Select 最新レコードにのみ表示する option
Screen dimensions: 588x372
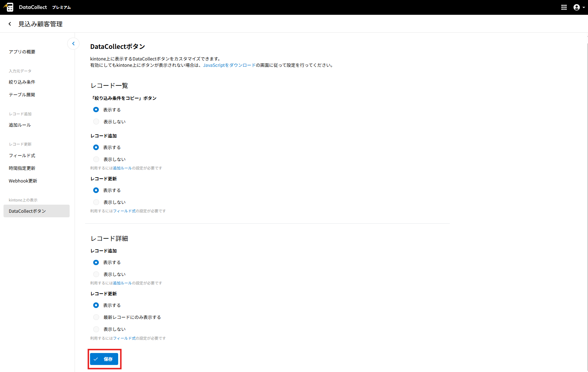pos(96,317)
